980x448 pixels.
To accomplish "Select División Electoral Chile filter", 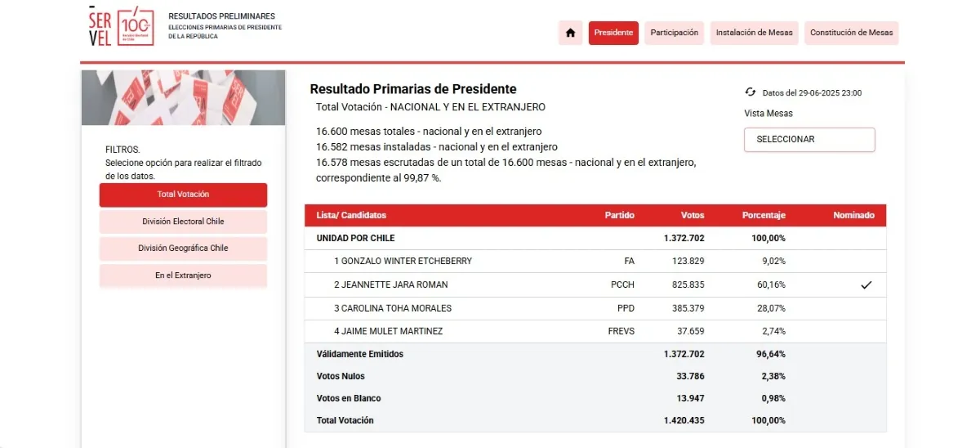I will [x=183, y=222].
